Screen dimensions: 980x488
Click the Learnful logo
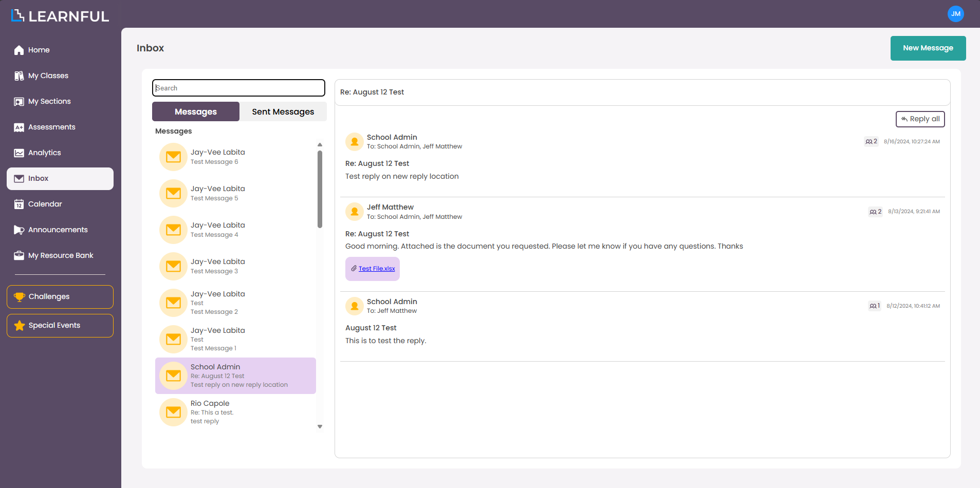tap(60, 16)
